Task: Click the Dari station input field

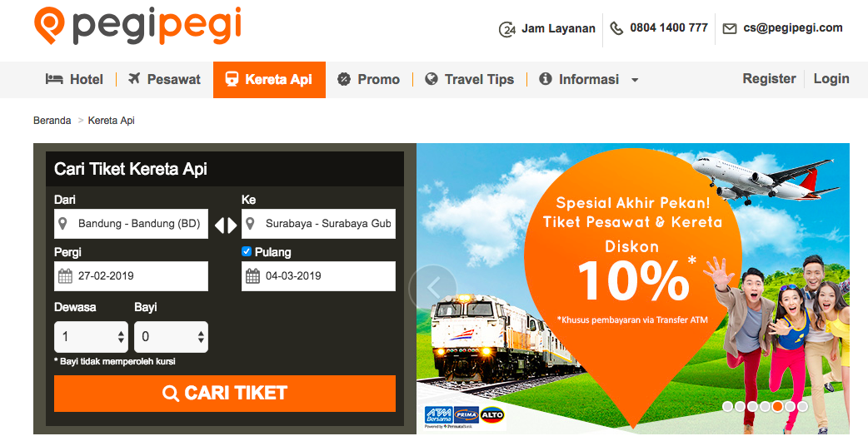Action: pos(131,224)
